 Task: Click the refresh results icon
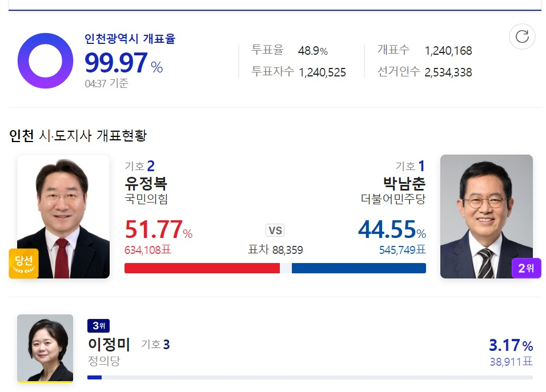tap(522, 37)
